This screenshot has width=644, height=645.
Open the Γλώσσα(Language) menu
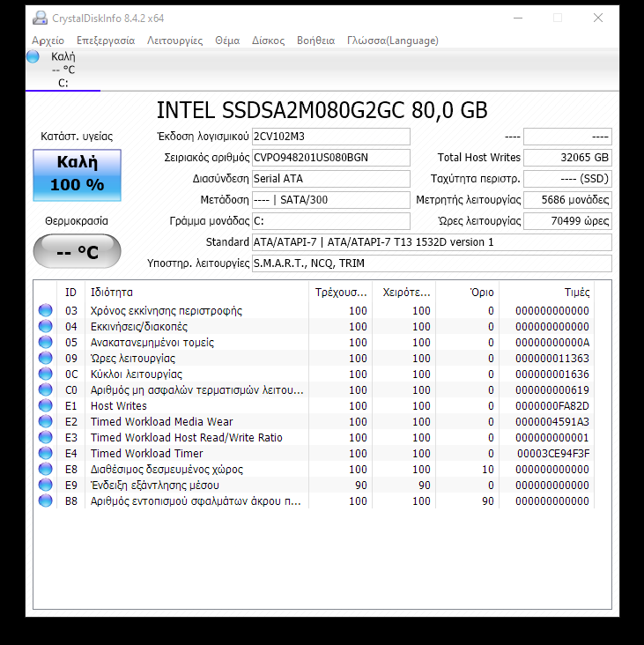pyautogui.click(x=393, y=41)
